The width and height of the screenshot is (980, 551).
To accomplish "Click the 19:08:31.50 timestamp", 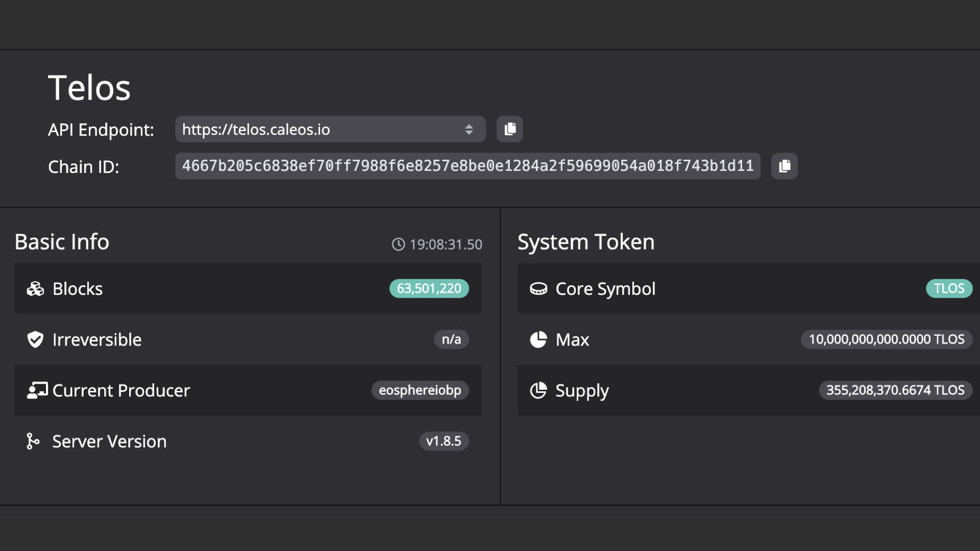I will pyautogui.click(x=446, y=244).
